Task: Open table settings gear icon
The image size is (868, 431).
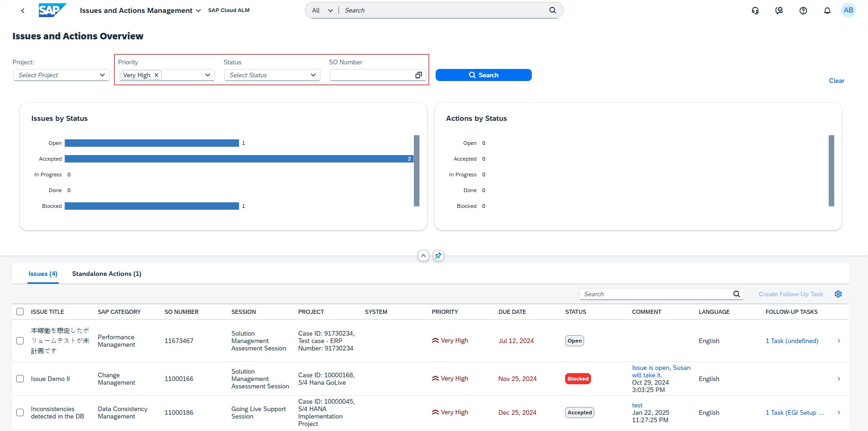Action: tap(838, 294)
